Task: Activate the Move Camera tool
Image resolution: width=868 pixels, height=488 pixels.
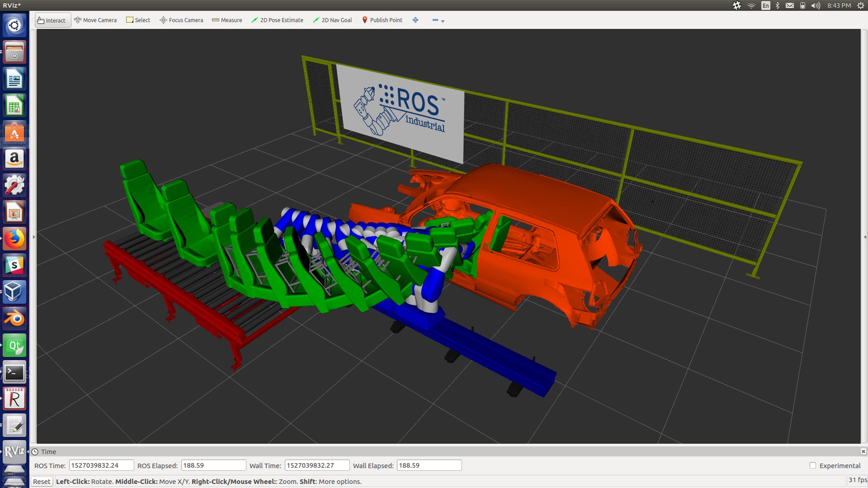Action: pos(95,20)
